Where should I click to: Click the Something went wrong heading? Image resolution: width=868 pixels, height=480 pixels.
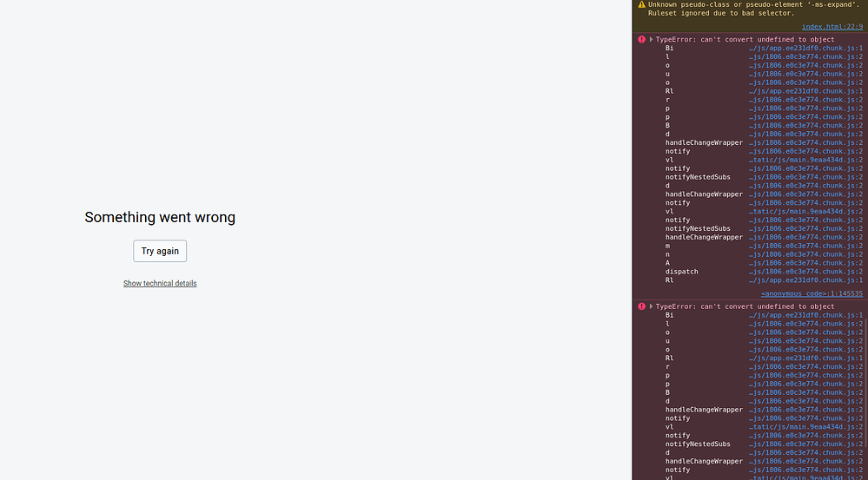tap(160, 217)
